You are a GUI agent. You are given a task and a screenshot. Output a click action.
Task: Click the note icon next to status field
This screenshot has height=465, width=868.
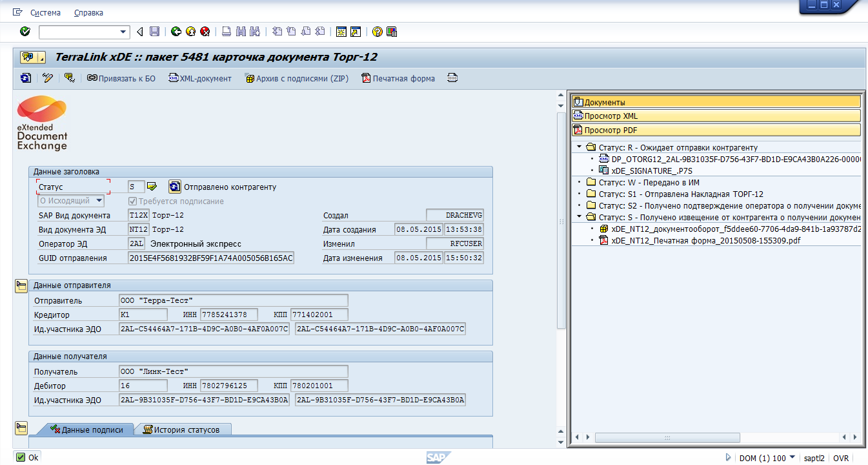click(x=152, y=187)
